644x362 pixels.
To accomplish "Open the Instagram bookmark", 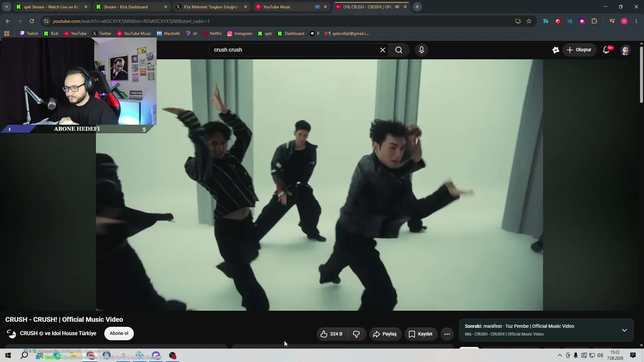I will point(239,34).
